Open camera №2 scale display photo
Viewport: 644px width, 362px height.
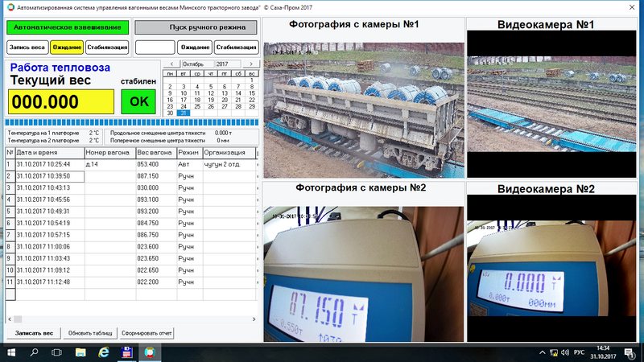pyautogui.click(x=364, y=274)
